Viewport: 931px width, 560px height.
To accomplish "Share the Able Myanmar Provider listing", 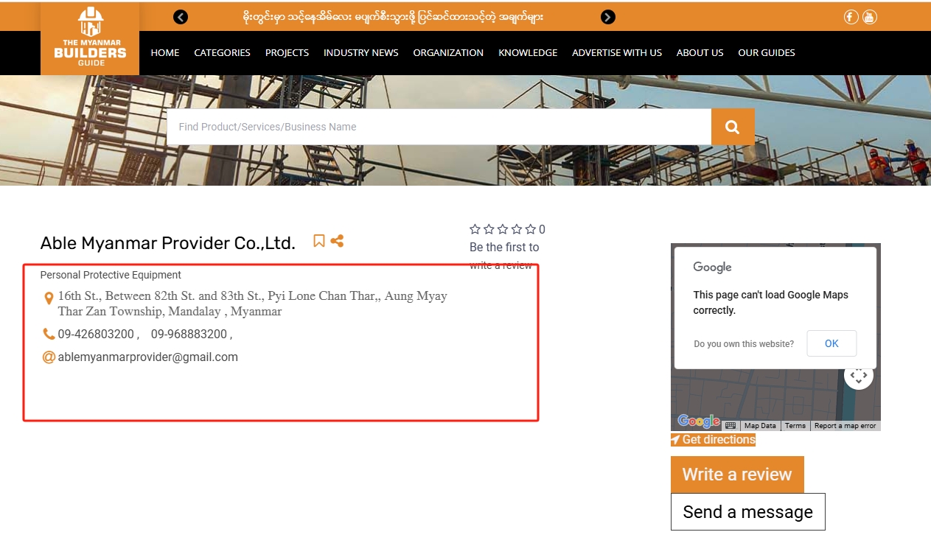I will pyautogui.click(x=337, y=241).
